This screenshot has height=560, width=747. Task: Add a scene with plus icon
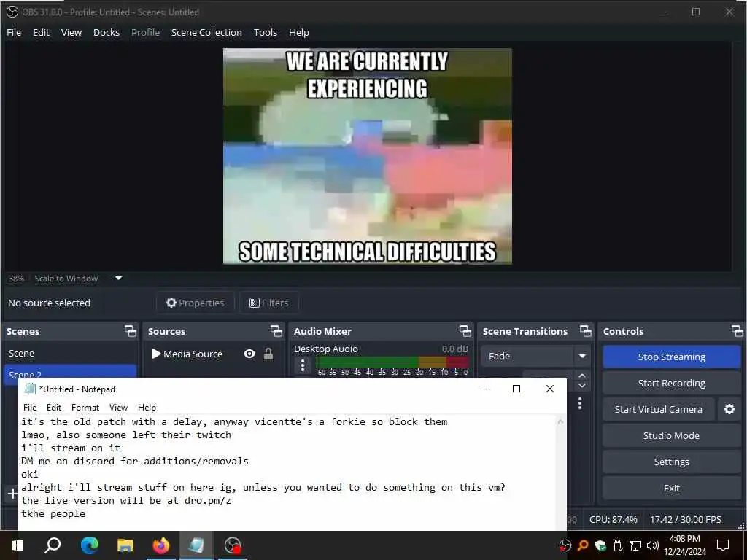pos(13,494)
